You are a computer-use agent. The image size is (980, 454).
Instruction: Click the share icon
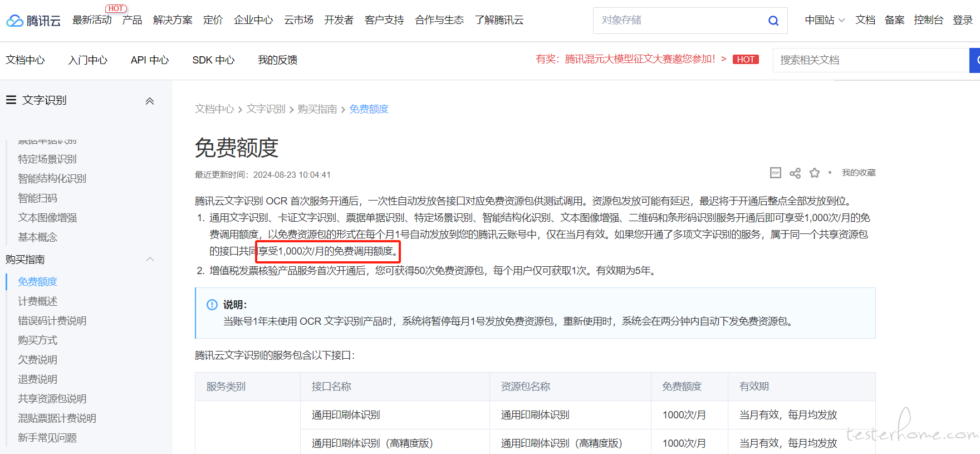point(795,173)
